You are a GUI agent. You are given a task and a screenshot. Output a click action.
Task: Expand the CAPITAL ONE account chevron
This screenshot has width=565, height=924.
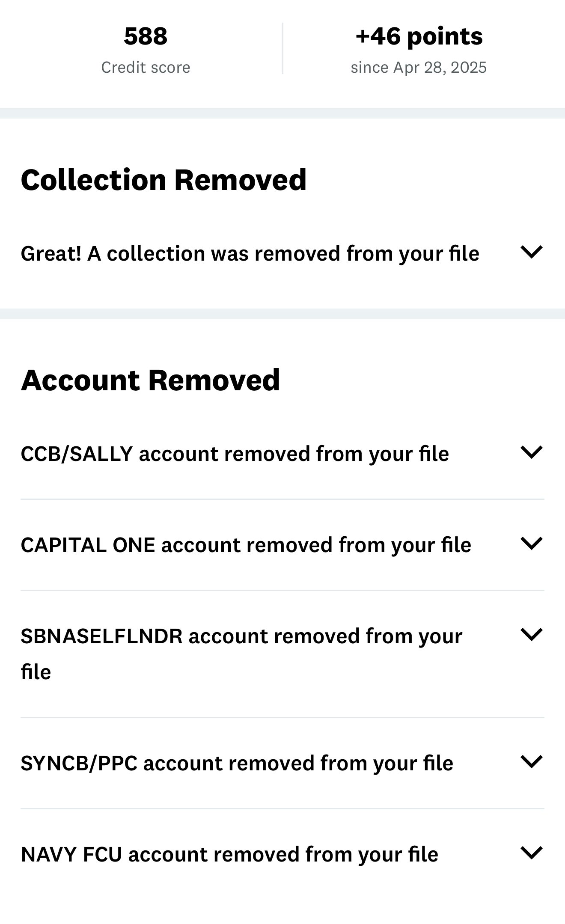point(532,544)
